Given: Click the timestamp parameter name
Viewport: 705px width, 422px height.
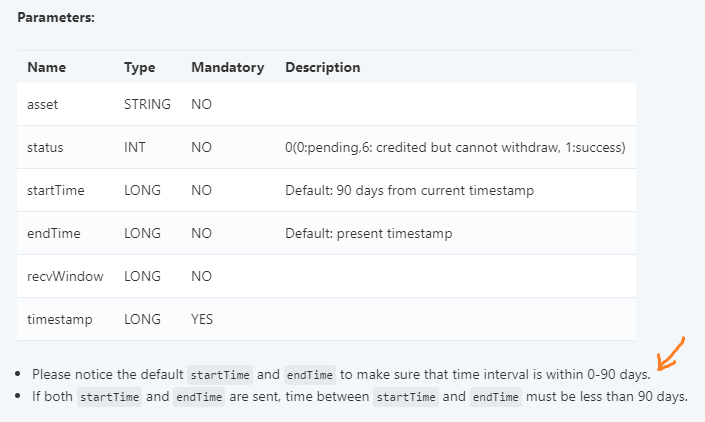Looking at the screenshot, I should point(60,319).
